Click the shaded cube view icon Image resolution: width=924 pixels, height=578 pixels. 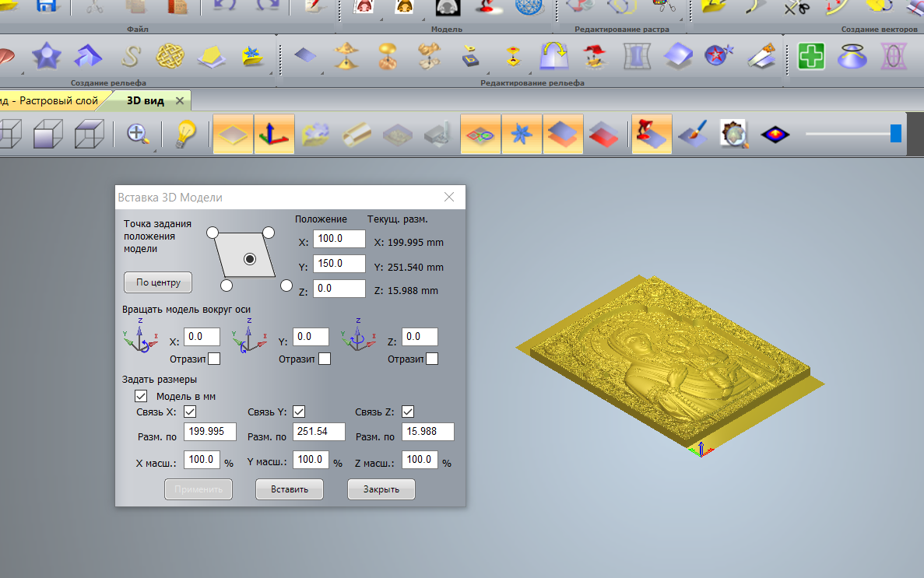pyautogui.click(x=48, y=135)
